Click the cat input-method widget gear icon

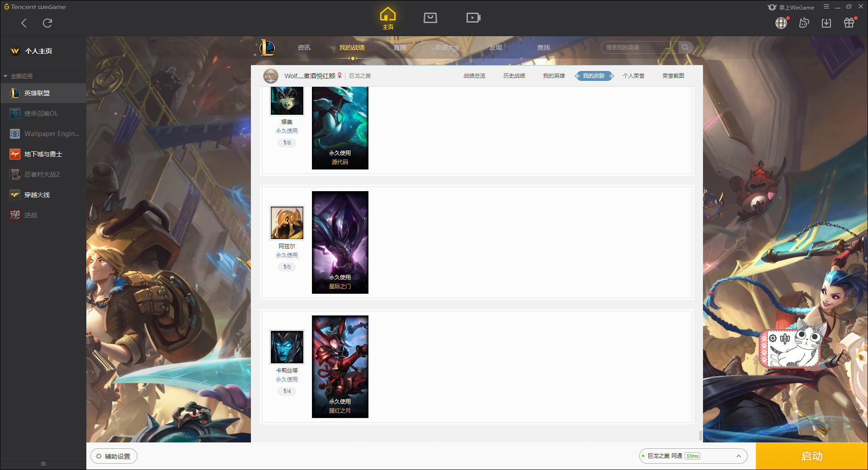pyautogui.click(x=773, y=338)
